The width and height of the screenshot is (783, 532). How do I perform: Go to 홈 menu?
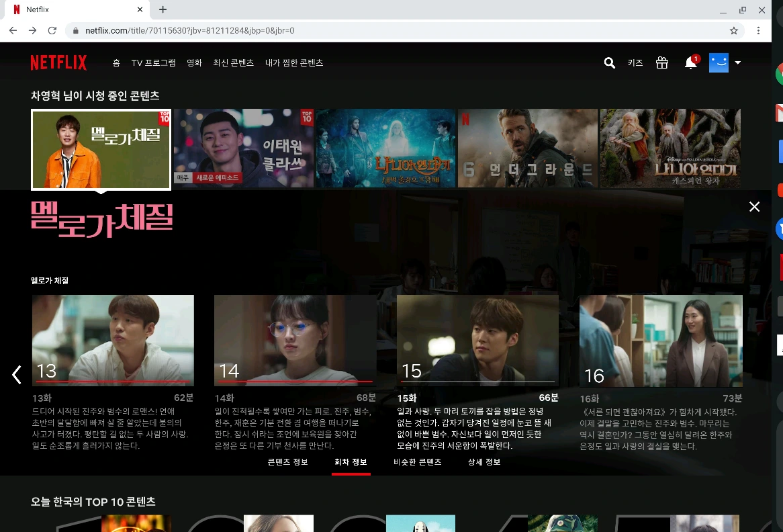pyautogui.click(x=116, y=62)
